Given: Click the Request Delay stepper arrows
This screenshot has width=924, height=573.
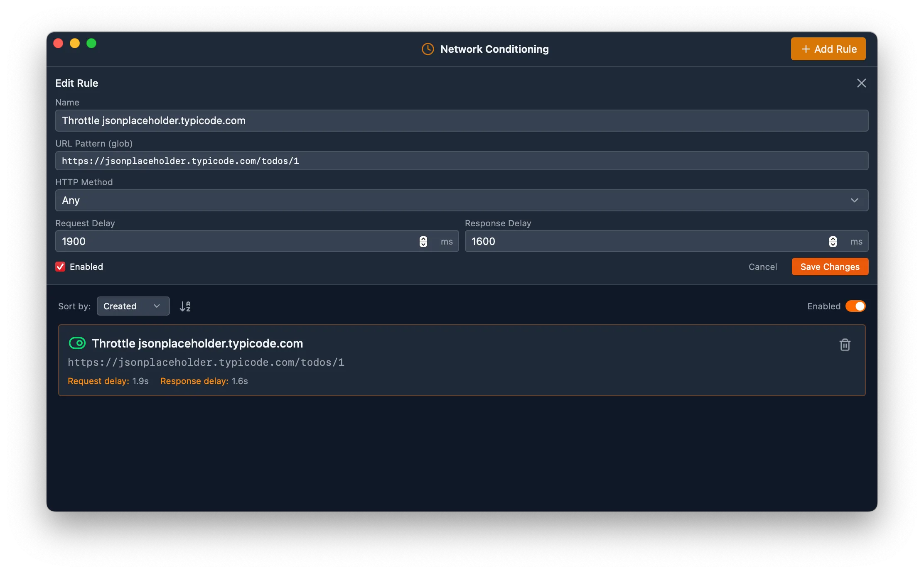Looking at the screenshot, I should point(423,242).
